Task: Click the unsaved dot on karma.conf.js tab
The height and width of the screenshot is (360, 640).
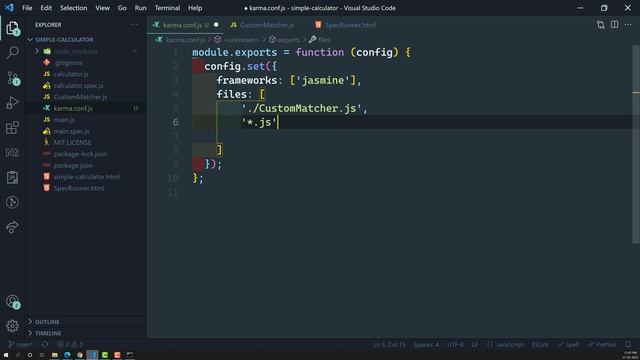Action: (x=216, y=25)
